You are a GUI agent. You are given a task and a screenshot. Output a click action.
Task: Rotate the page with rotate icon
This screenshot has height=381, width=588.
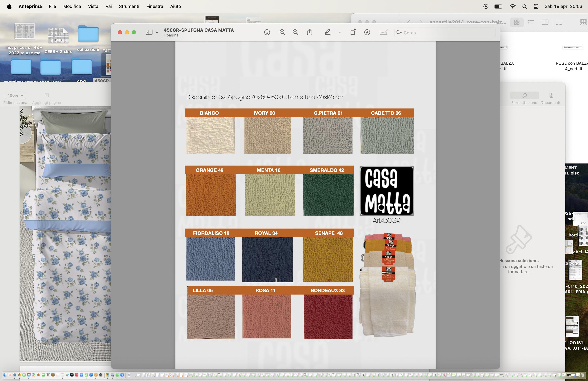[353, 32]
